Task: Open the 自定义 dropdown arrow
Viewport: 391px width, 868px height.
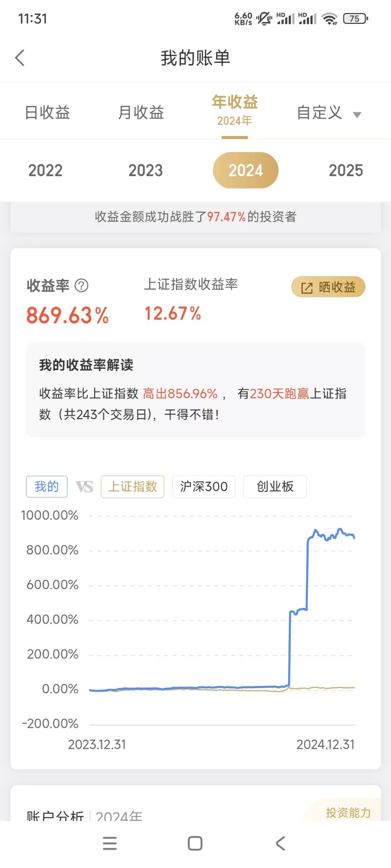Action: pyautogui.click(x=357, y=115)
